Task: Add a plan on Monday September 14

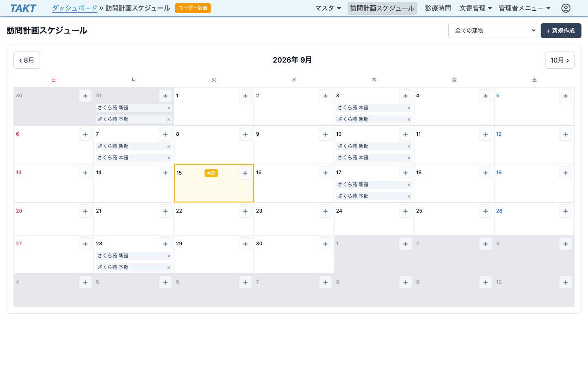Action: (x=165, y=173)
